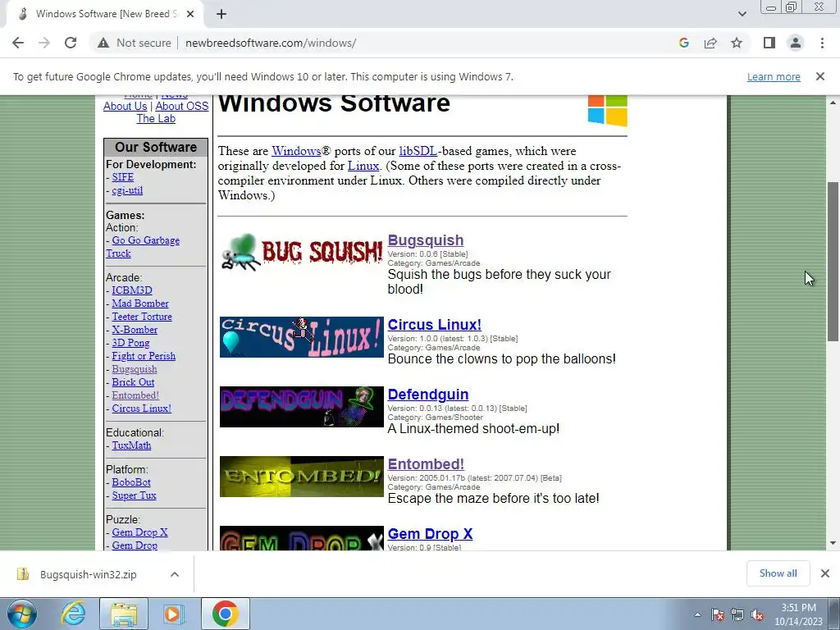Open Brick Out sidebar link
Viewport: 840px width, 630px height.
[133, 382]
